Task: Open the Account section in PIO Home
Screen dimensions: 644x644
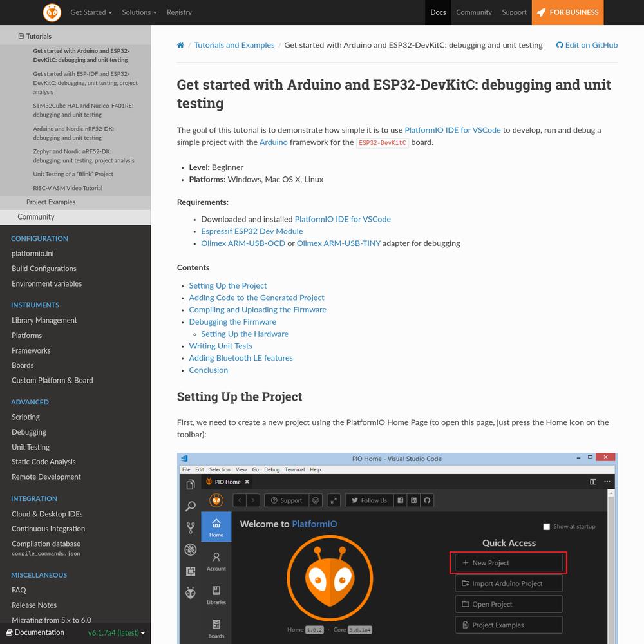Action: (x=216, y=561)
